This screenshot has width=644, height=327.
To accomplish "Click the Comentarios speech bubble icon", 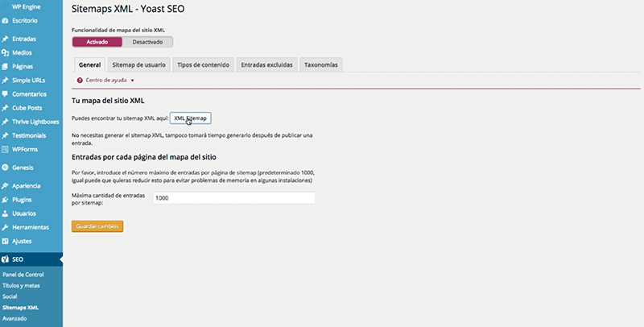I will [x=5, y=94].
